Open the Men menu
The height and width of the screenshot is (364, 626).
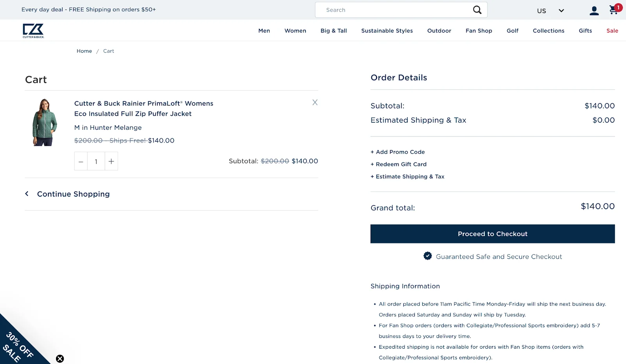tap(264, 30)
